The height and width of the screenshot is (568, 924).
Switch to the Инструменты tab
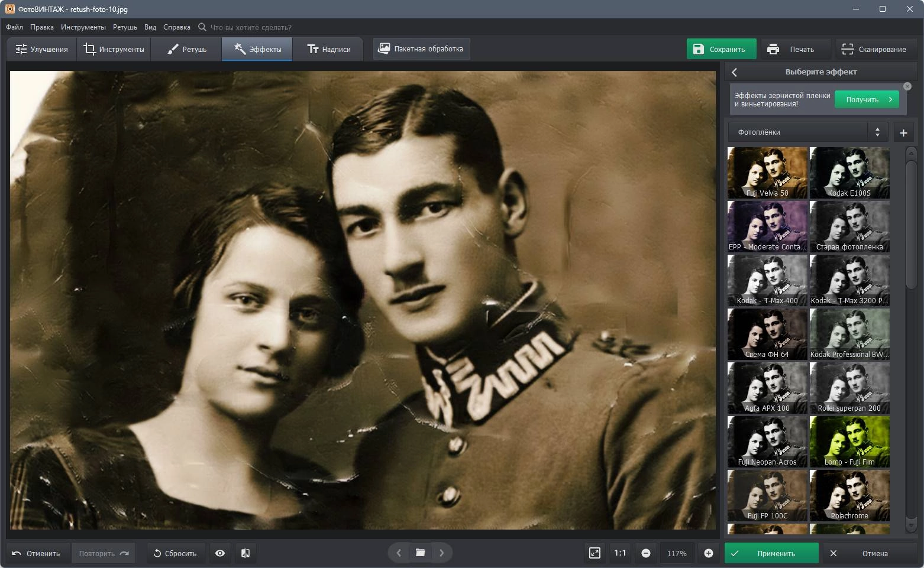[114, 49]
